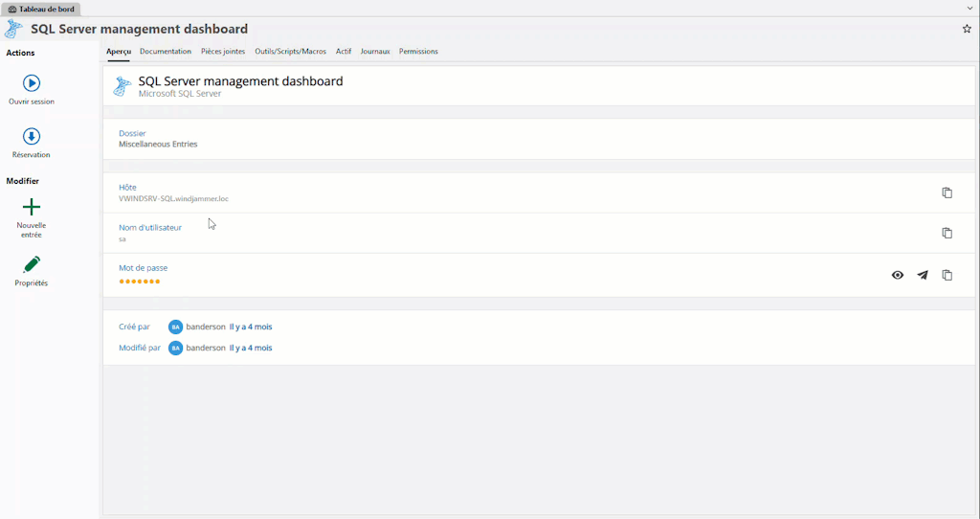980x519 pixels.
Task: Click the Miscellaneous Entries folder value
Action: [x=158, y=144]
